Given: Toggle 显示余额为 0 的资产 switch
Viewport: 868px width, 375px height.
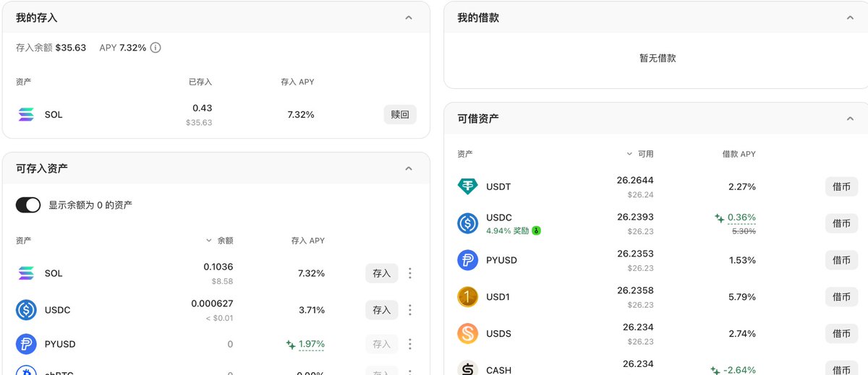Looking at the screenshot, I should [28, 205].
